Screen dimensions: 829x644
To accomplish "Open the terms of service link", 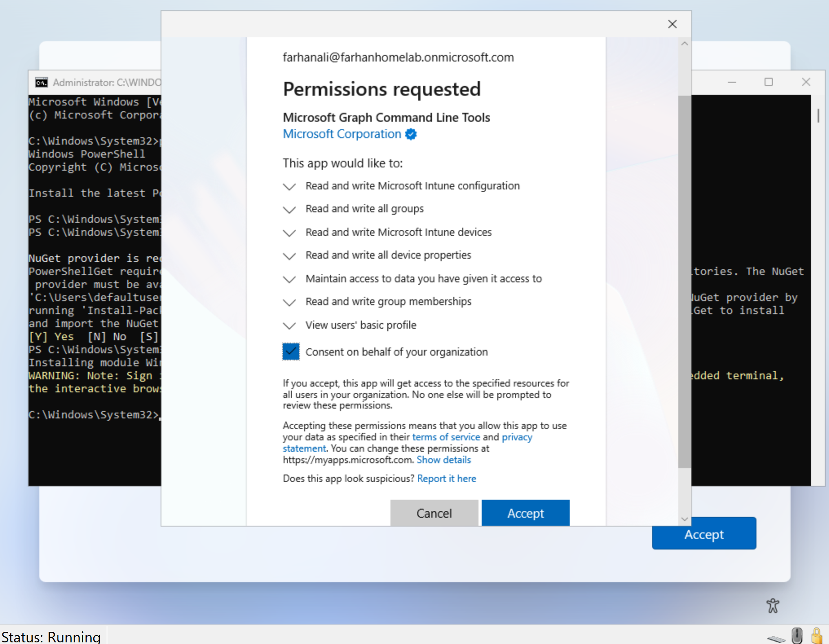I will 446,437.
